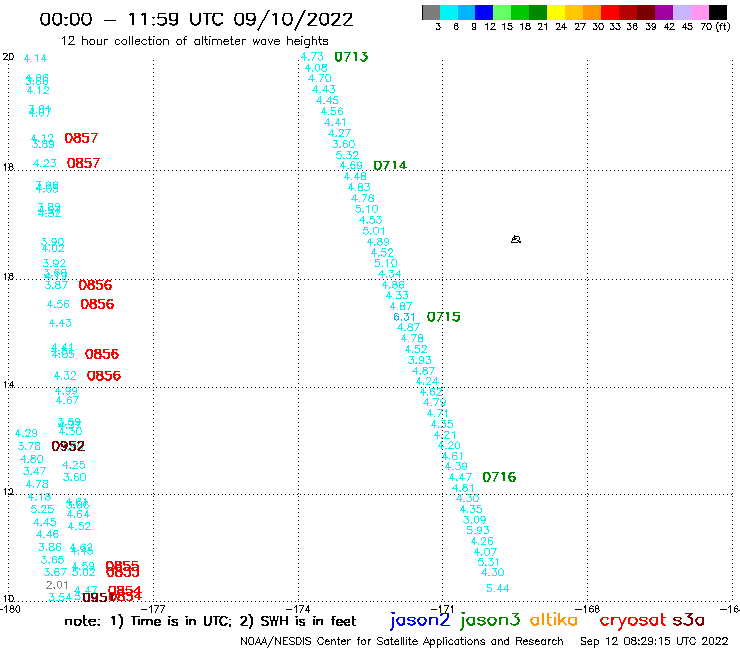Pick the light green 15 ft legend color
The image size is (740, 650).
tap(502, 12)
